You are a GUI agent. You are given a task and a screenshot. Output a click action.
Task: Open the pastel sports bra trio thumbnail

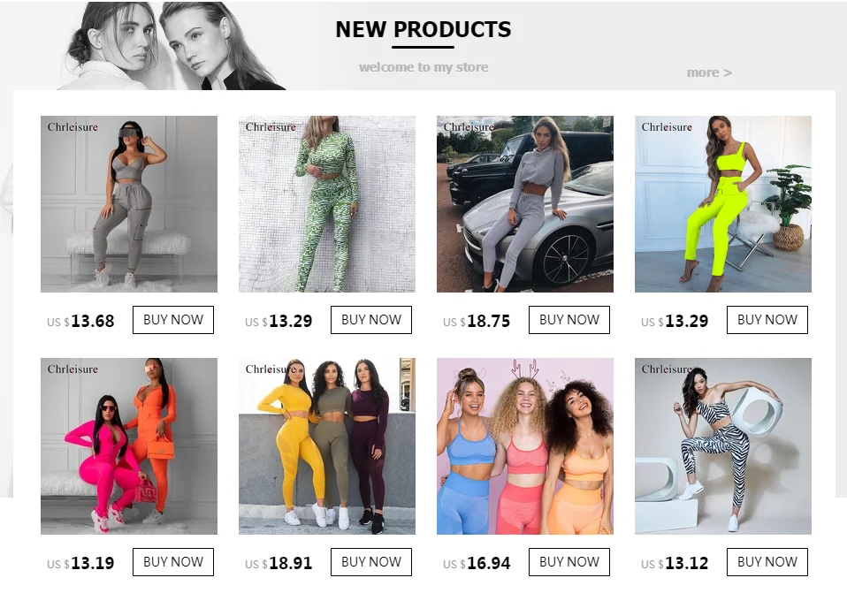coord(525,446)
